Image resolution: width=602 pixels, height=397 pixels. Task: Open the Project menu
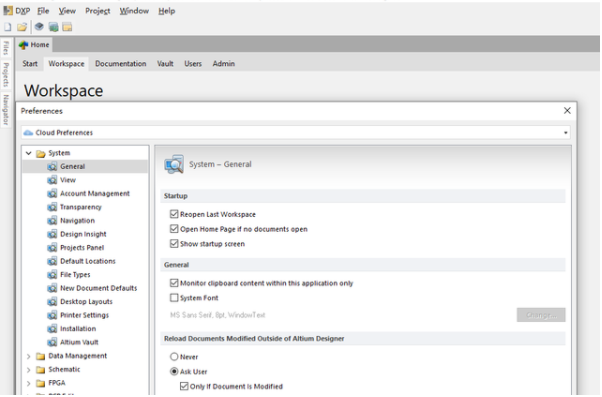click(x=98, y=11)
